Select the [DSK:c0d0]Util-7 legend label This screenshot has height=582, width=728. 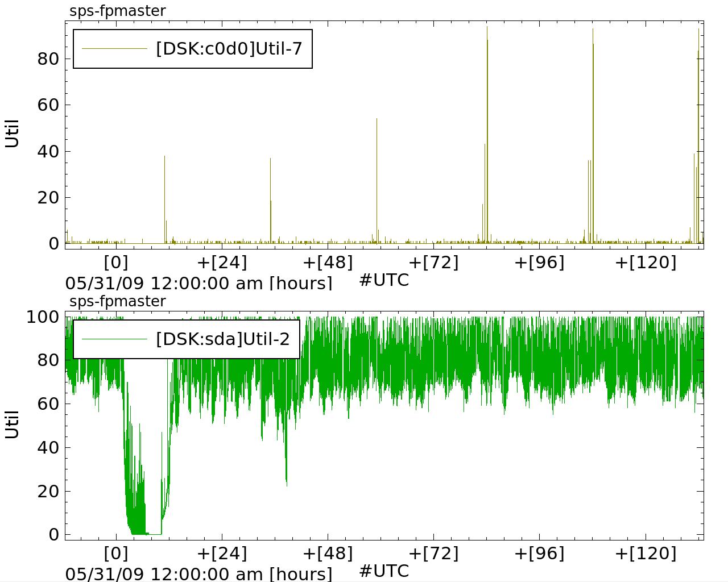pos(229,49)
